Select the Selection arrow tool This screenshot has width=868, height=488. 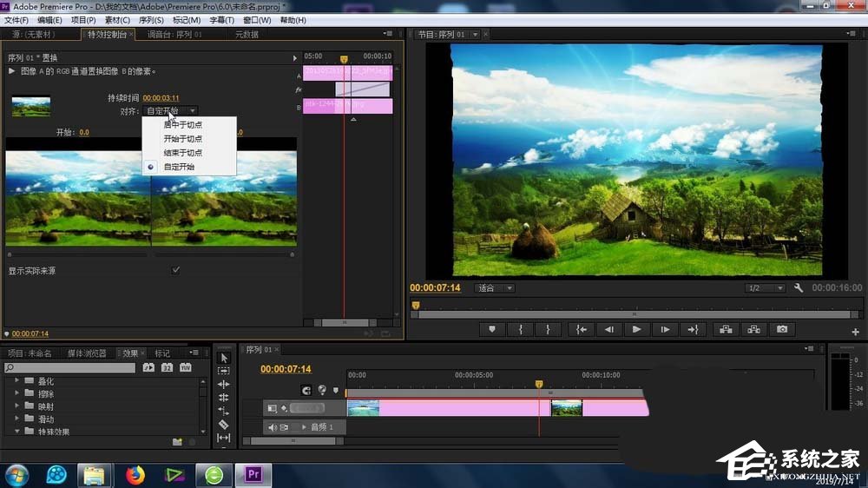pos(223,358)
